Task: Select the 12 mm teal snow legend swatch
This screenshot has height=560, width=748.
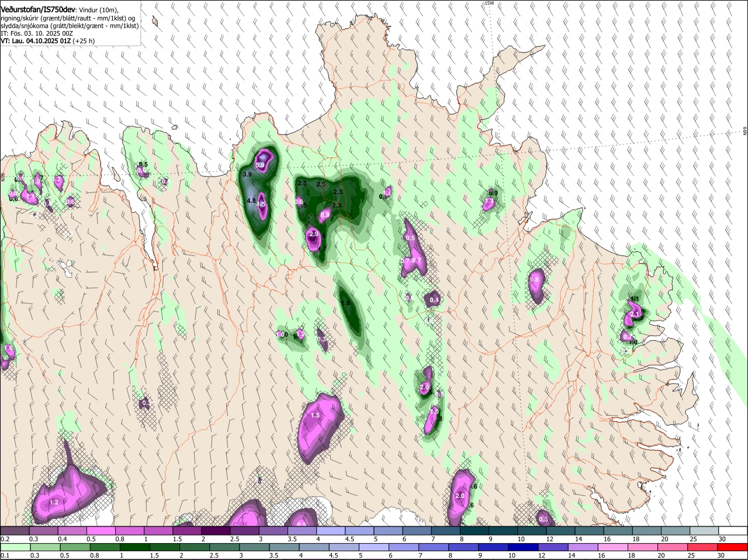Action: 560,531
